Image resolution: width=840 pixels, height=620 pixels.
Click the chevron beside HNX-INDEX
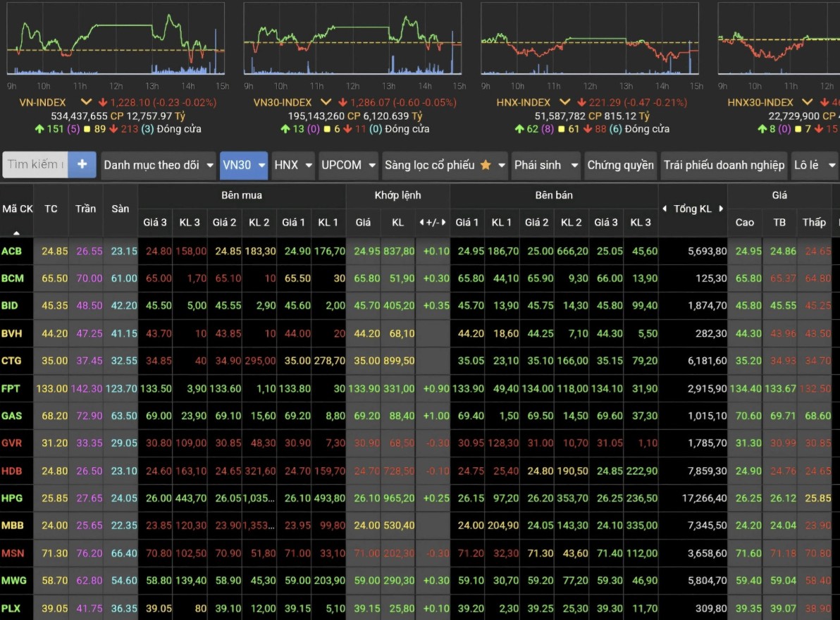564,102
